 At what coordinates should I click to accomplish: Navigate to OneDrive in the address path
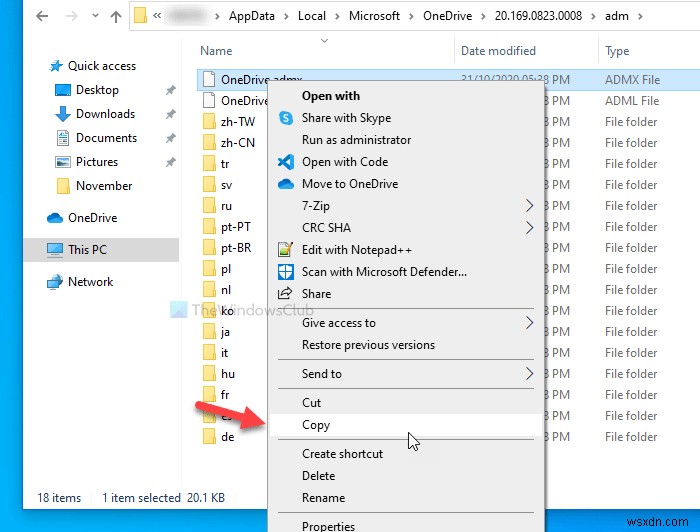[x=447, y=16]
